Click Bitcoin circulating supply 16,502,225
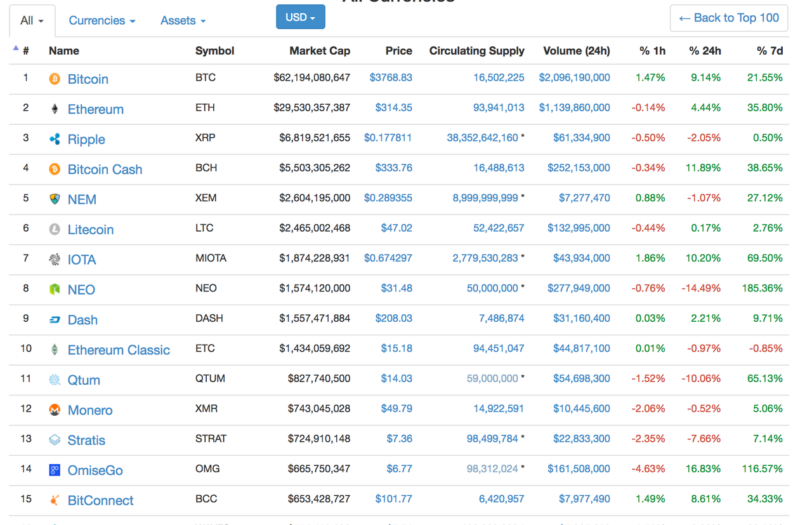Viewport: 812px width, 525px height. (x=499, y=77)
